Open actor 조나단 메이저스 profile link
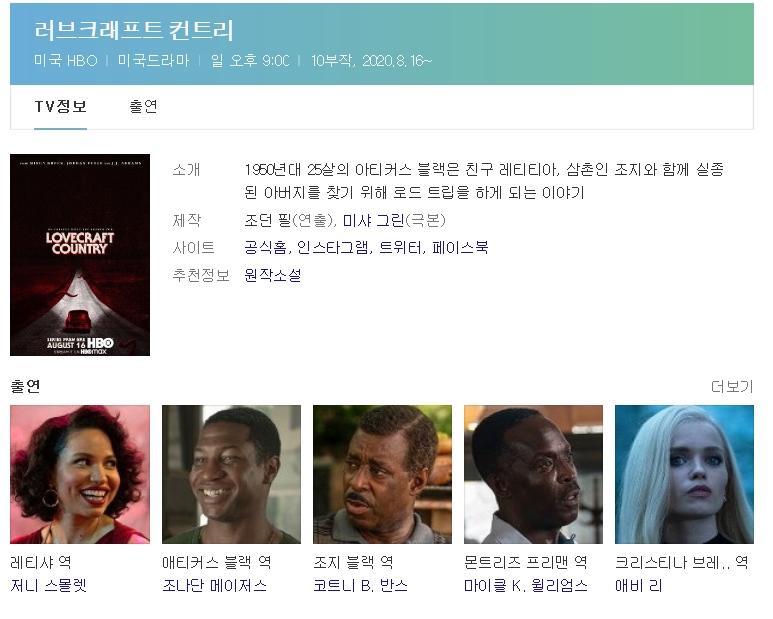 [x=214, y=586]
